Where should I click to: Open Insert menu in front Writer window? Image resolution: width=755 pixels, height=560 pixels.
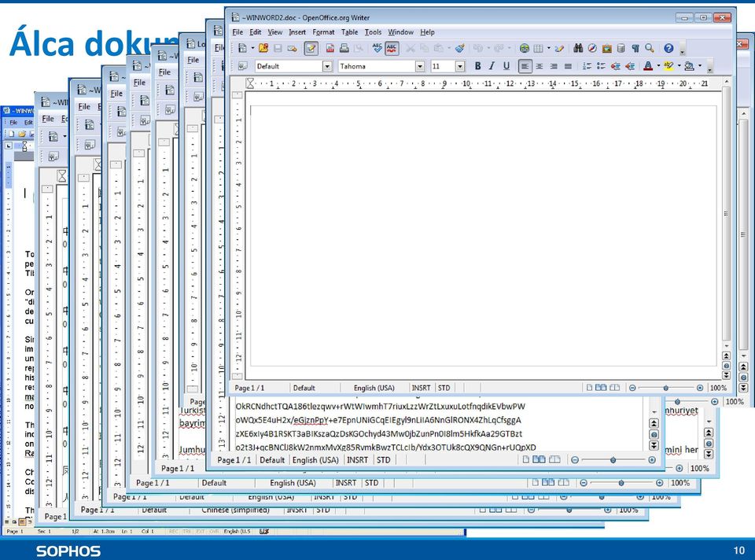(297, 32)
